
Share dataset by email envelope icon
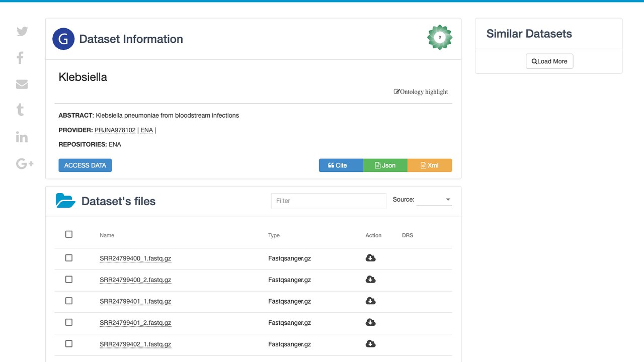click(22, 84)
